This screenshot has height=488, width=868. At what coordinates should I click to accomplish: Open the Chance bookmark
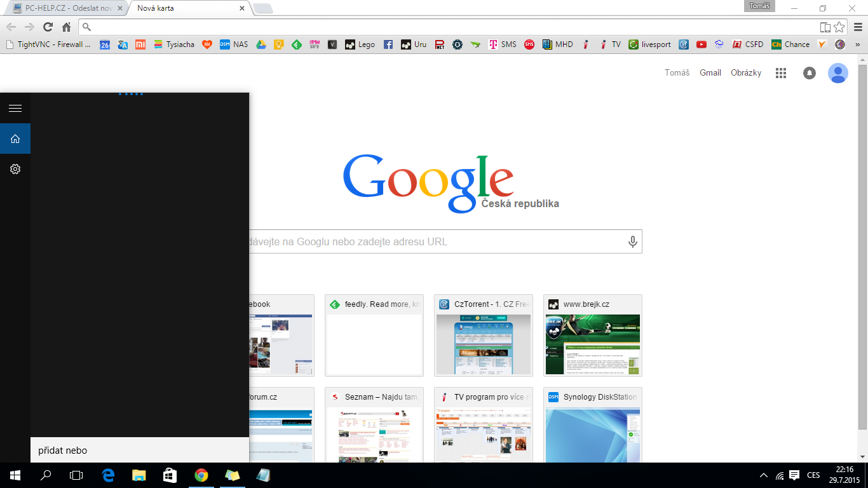790,44
